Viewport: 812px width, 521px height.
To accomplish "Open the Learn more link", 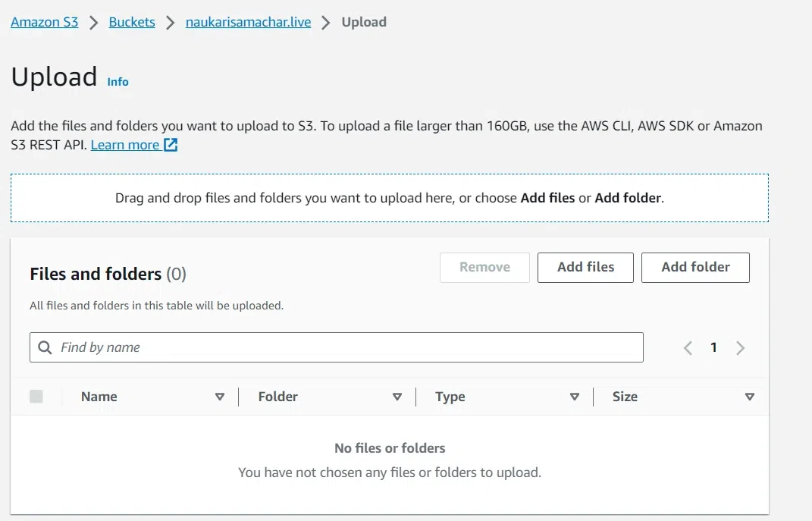I will click(125, 145).
